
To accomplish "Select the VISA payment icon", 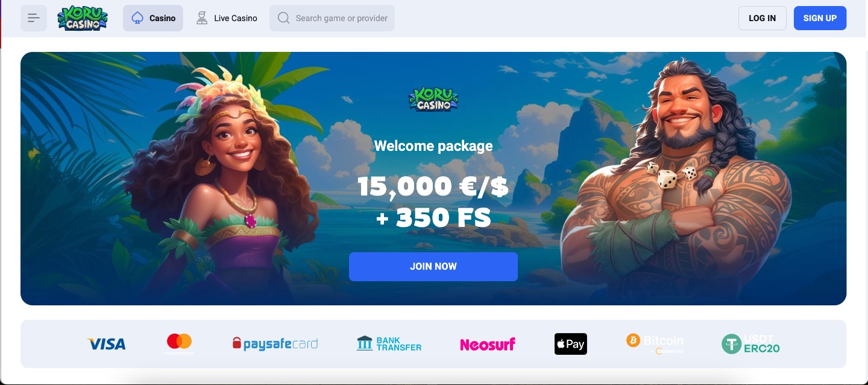I will pyautogui.click(x=107, y=344).
